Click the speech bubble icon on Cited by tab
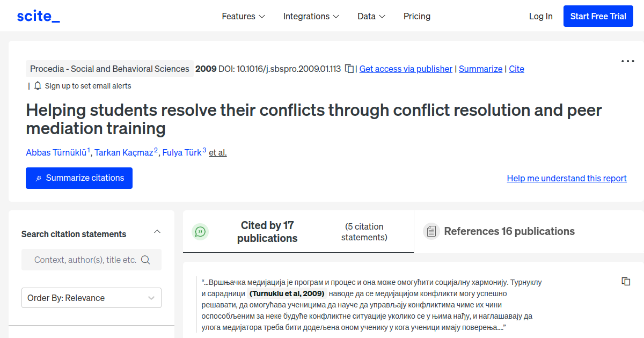The height and width of the screenshot is (338, 644). click(x=200, y=231)
